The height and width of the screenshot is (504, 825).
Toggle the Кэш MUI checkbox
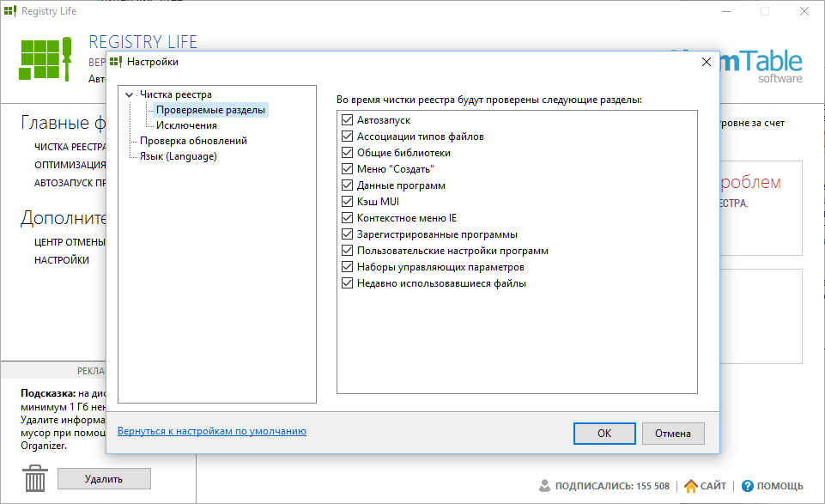[x=348, y=202]
